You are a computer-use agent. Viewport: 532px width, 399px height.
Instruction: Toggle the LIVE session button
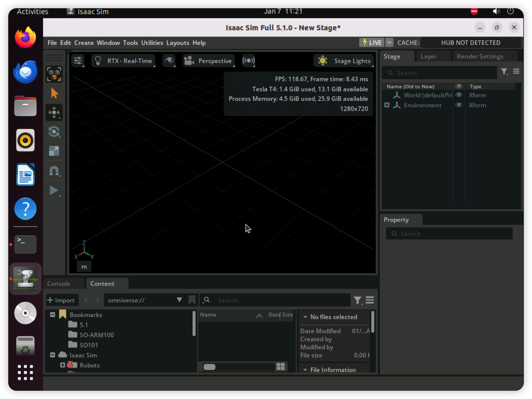pos(372,43)
